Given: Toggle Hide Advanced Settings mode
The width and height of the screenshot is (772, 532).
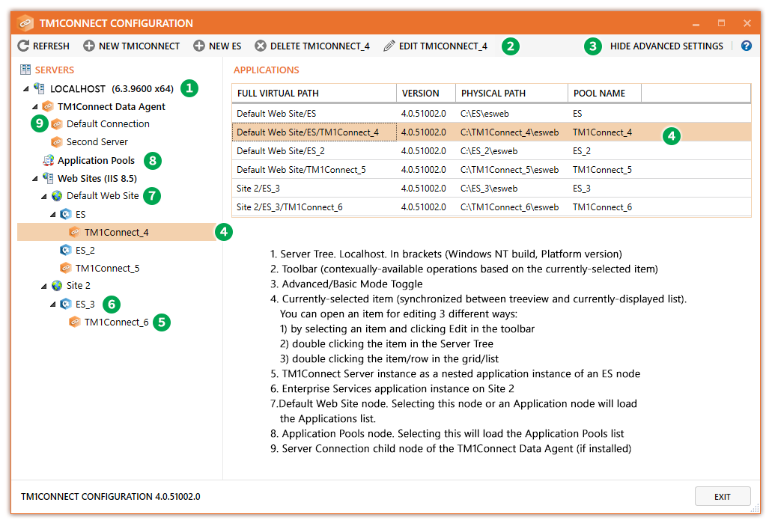Looking at the screenshot, I should tap(666, 46).
